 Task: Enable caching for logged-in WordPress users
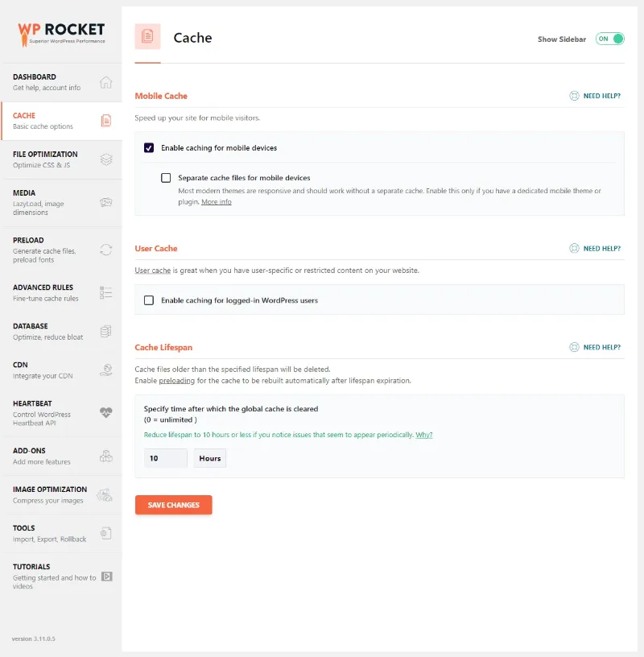click(x=148, y=300)
